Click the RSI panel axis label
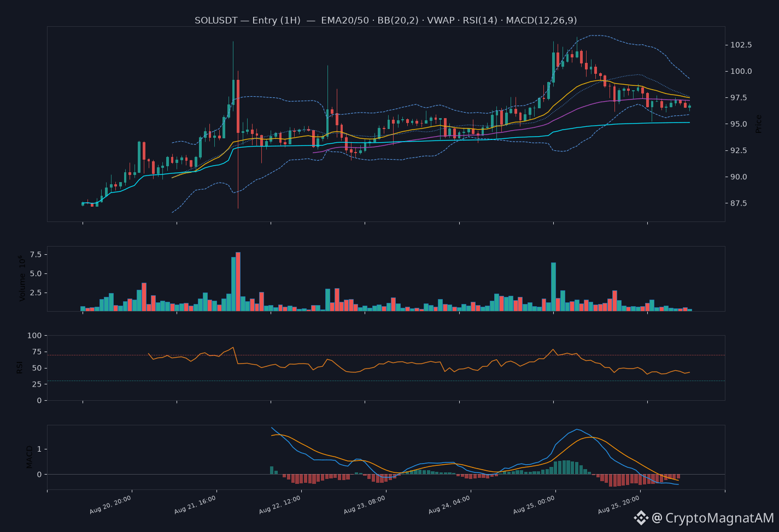The image size is (779, 532). point(20,368)
